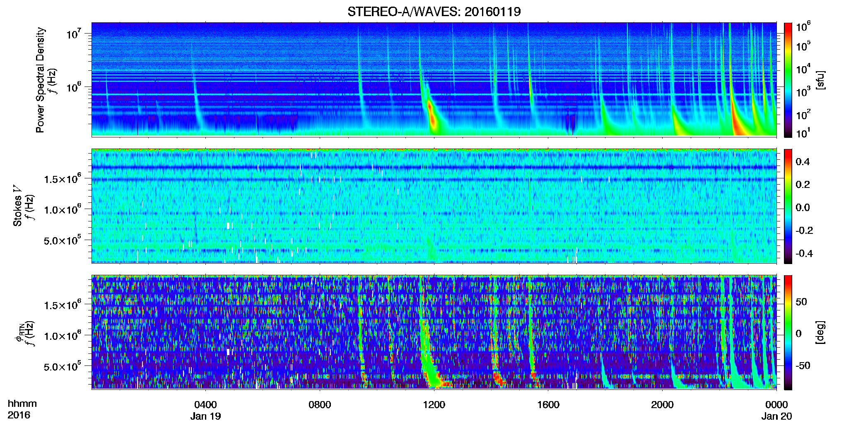Click the 0000 time tick label

click(x=776, y=404)
